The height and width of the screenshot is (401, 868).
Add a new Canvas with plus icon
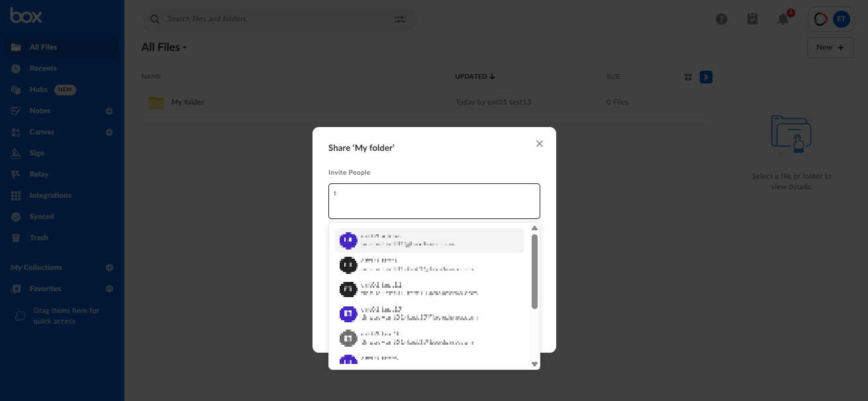109,132
